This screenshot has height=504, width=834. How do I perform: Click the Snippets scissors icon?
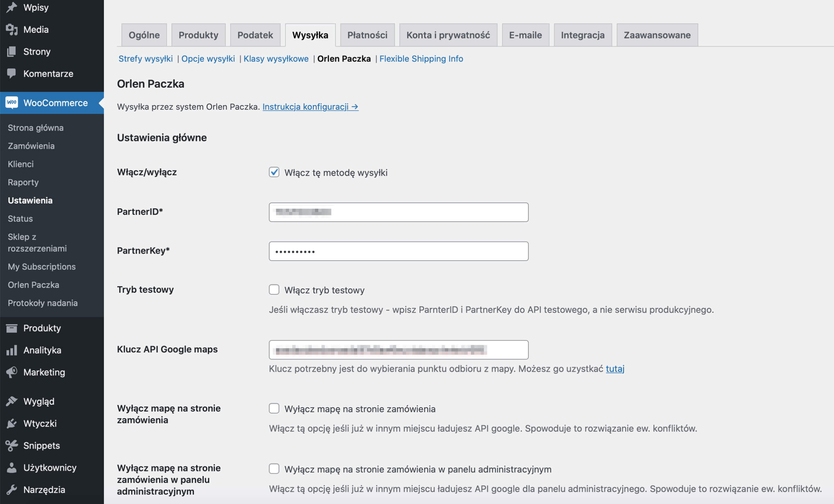click(11, 445)
